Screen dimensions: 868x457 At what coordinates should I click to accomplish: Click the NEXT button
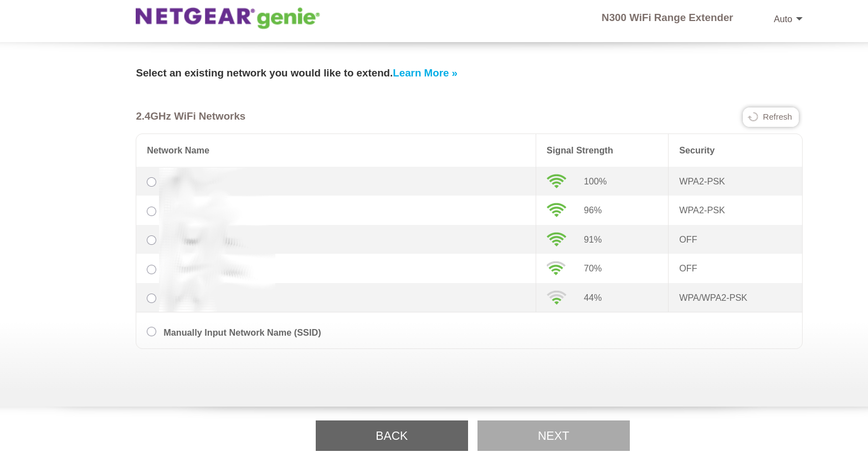(x=553, y=435)
